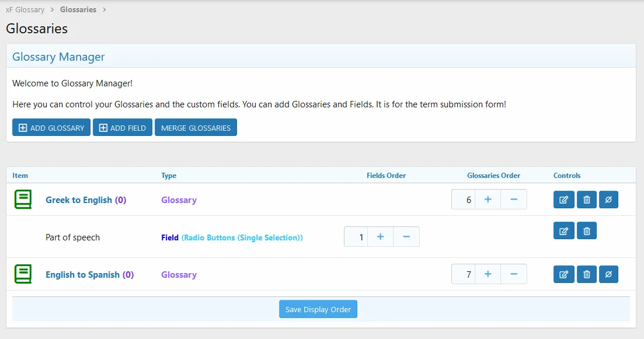Increase English to Spanish glossary order

point(488,274)
